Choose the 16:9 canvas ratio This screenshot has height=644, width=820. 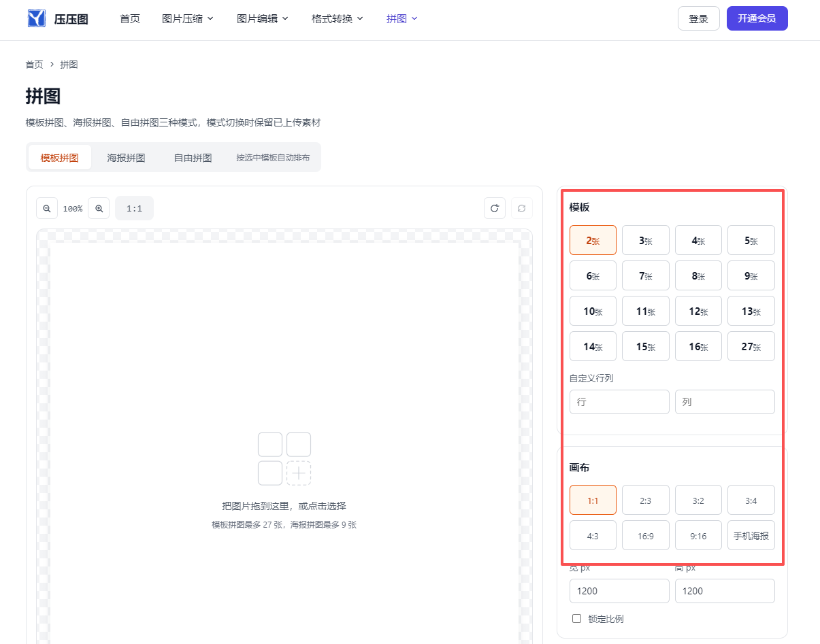(x=646, y=535)
